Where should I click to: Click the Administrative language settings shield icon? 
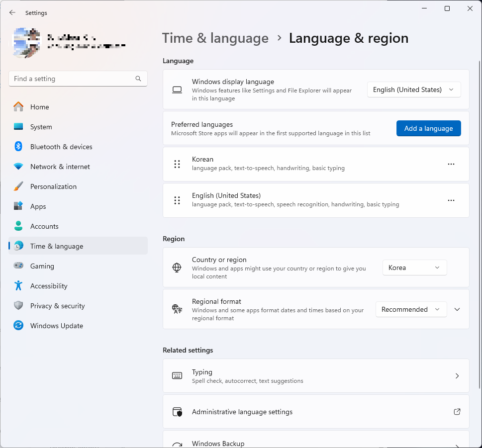pos(177,412)
